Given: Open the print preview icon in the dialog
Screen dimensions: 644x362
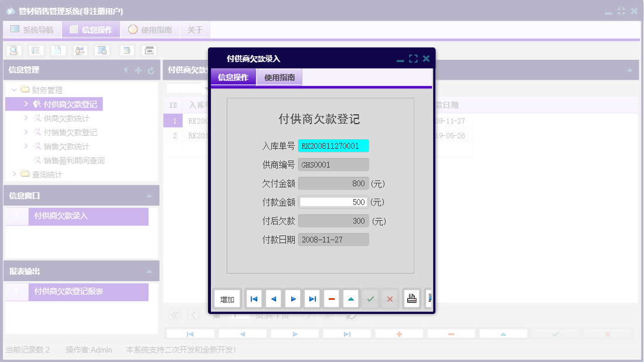Looking at the screenshot, I should tap(411, 299).
